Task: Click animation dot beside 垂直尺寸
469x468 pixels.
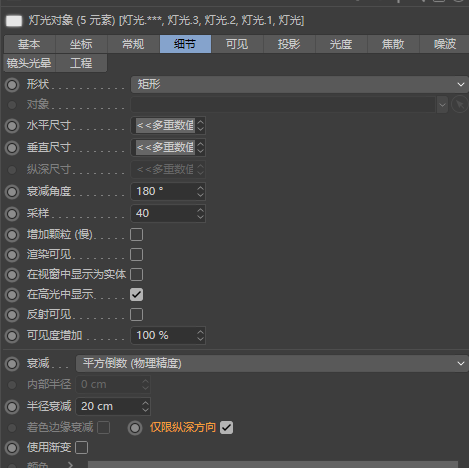Action: coord(12,148)
